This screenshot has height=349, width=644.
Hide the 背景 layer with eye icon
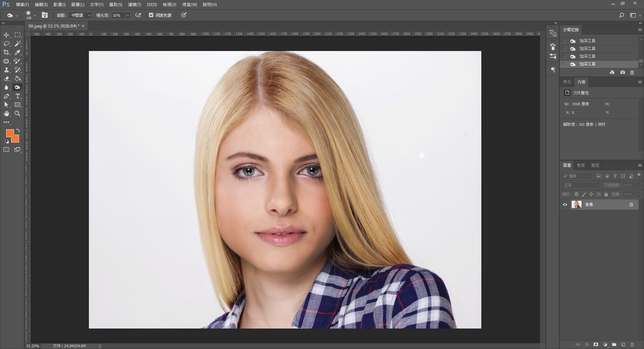[x=565, y=205]
